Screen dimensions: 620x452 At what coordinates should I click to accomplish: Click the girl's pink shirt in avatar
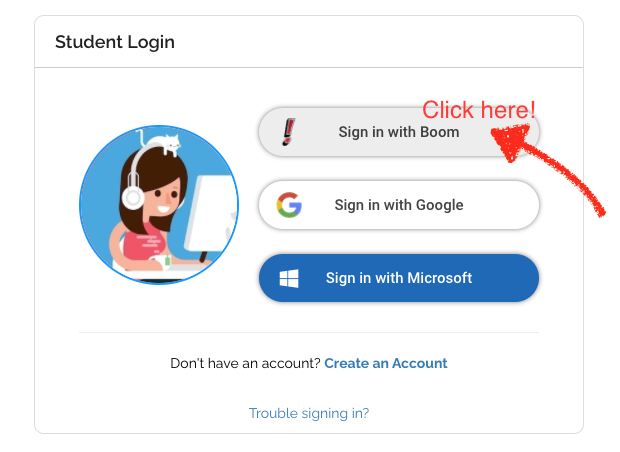pyautogui.click(x=144, y=243)
